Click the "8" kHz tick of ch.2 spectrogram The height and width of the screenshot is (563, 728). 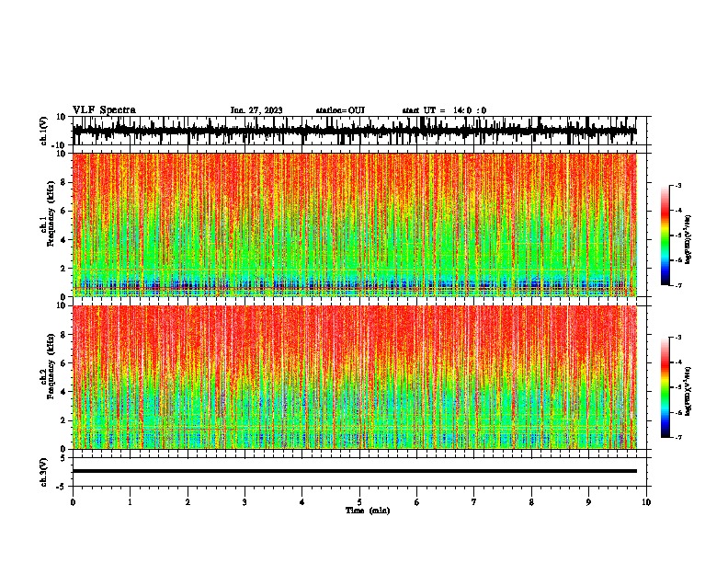63,335
